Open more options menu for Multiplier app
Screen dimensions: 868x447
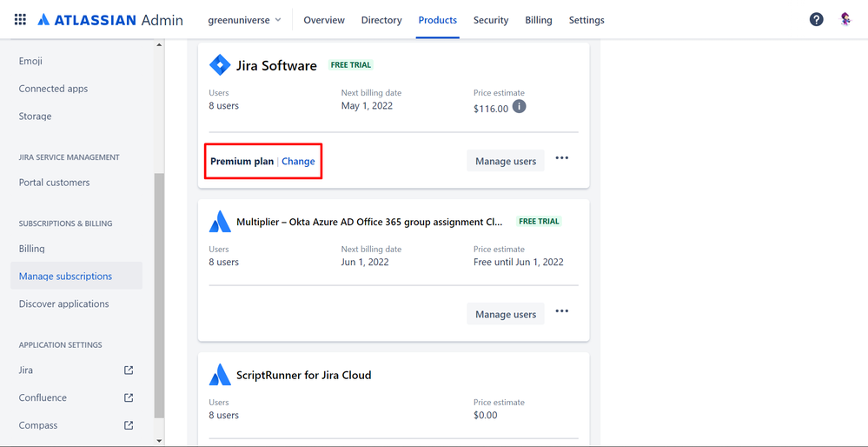[562, 311]
